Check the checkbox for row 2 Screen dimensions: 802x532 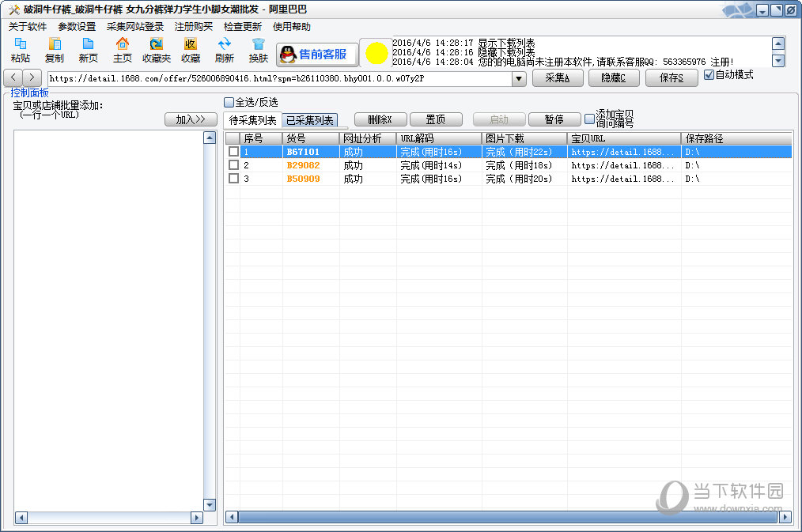pyautogui.click(x=233, y=165)
